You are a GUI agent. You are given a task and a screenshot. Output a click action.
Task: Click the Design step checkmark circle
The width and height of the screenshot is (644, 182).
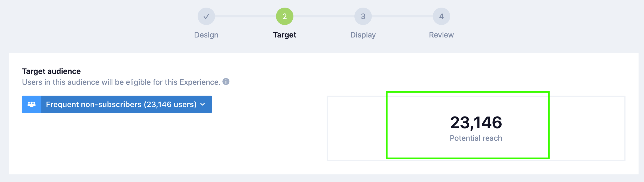pyautogui.click(x=206, y=16)
